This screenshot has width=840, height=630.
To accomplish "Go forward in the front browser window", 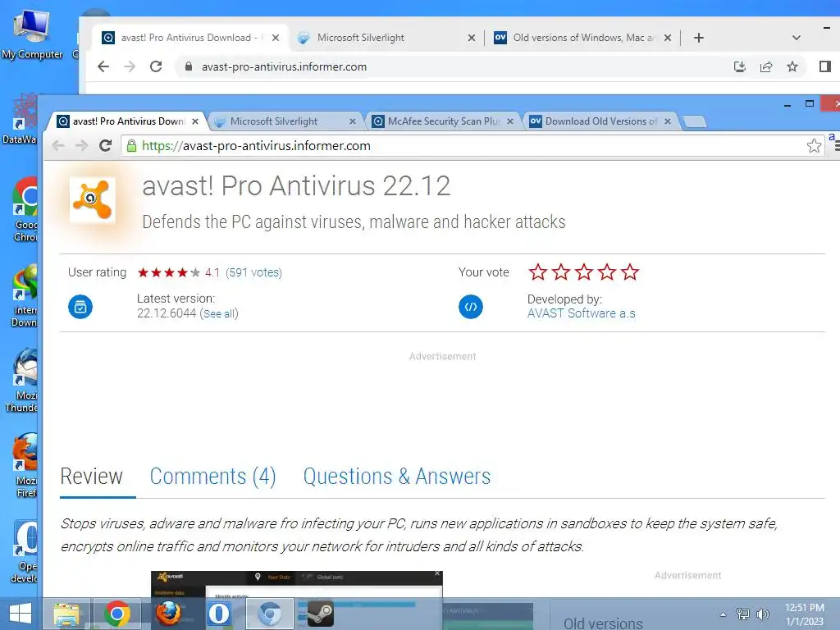I will 81,146.
